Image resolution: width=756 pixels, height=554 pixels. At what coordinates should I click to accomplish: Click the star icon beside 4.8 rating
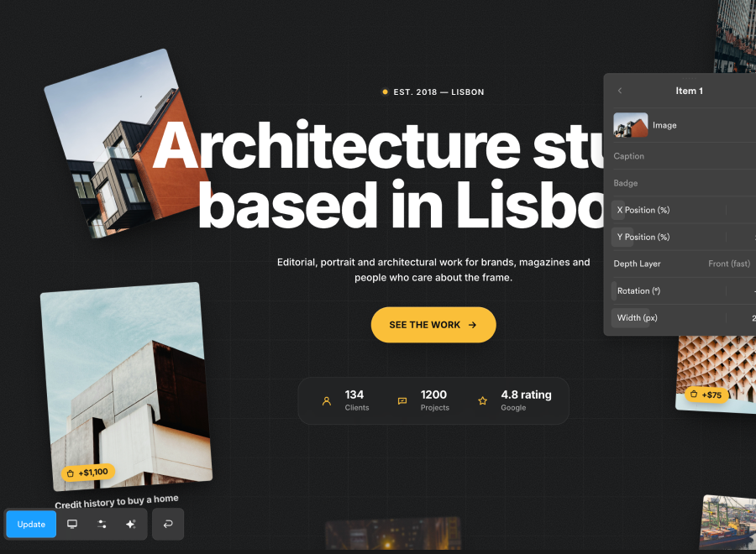point(483,400)
